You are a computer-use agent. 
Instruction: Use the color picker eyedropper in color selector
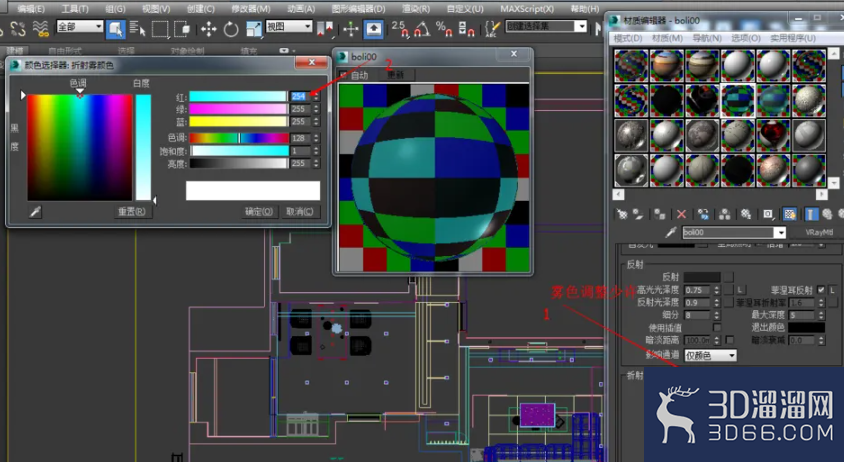coord(35,212)
